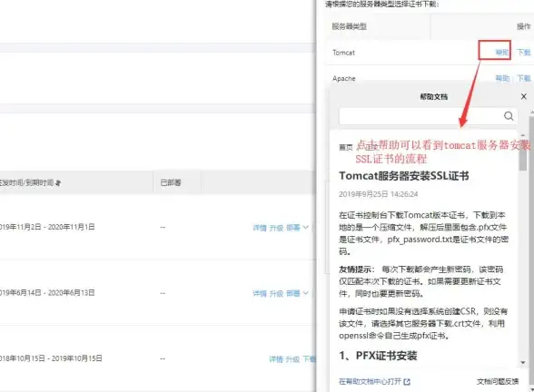Click the date range ending 2020年6月13日
Screen dimensions: 534x392
pos(47,292)
